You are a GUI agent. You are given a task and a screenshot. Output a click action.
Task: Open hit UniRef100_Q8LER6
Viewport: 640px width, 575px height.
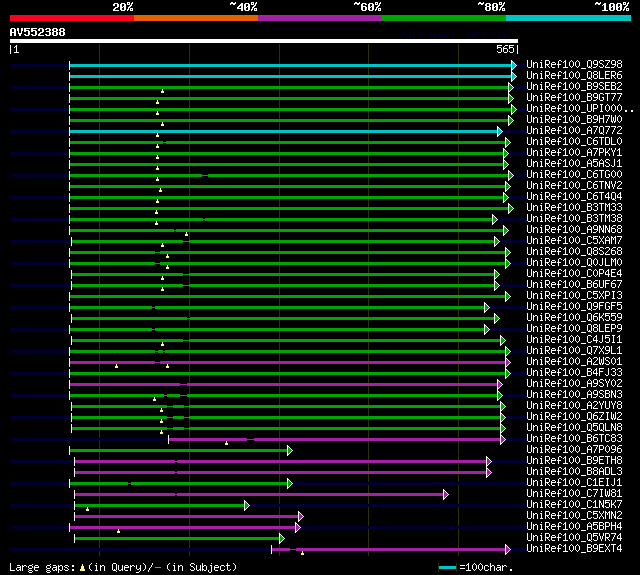point(574,75)
